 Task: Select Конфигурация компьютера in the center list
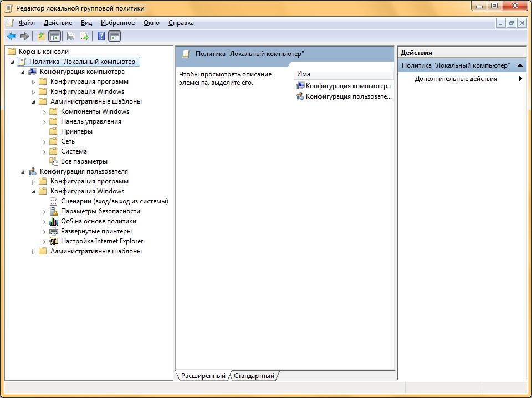pyautogui.click(x=347, y=86)
